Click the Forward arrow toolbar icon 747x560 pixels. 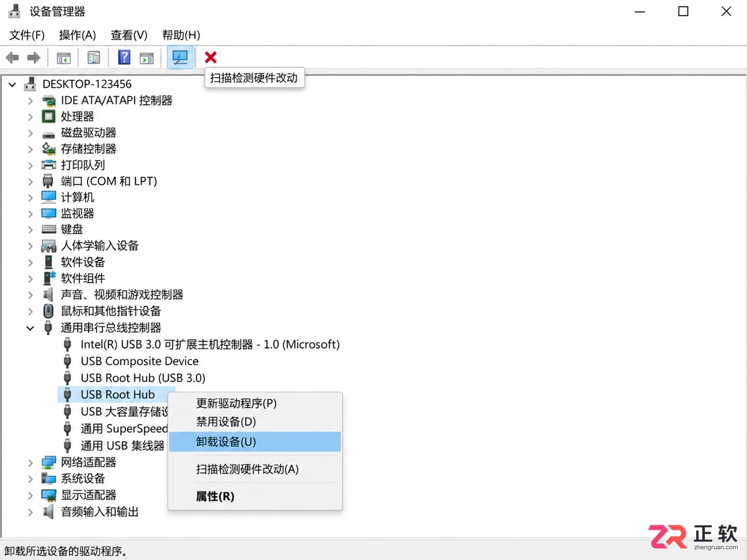[34, 58]
